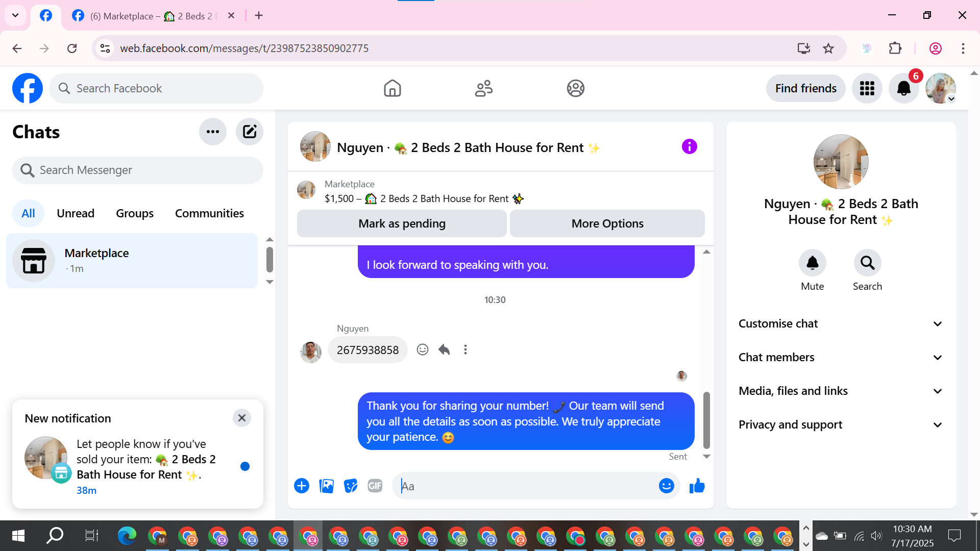Mute this conversation with the bell icon
980x551 pixels.
pyautogui.click(x=812, y=263)
